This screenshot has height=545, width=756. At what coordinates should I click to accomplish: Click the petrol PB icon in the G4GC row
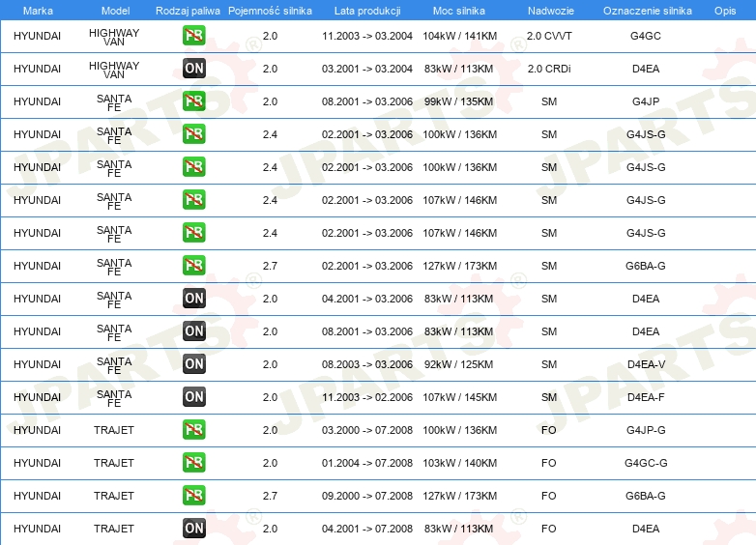tap(193, 36)
